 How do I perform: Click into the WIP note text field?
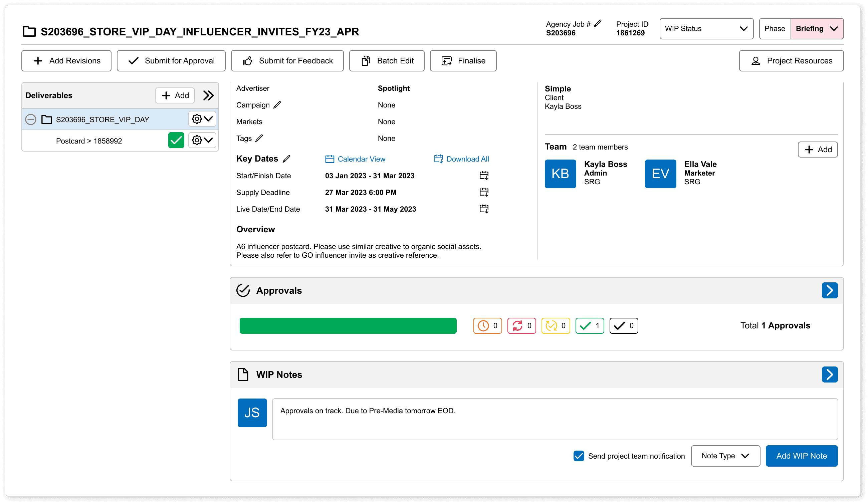click(x=555, y=419)
